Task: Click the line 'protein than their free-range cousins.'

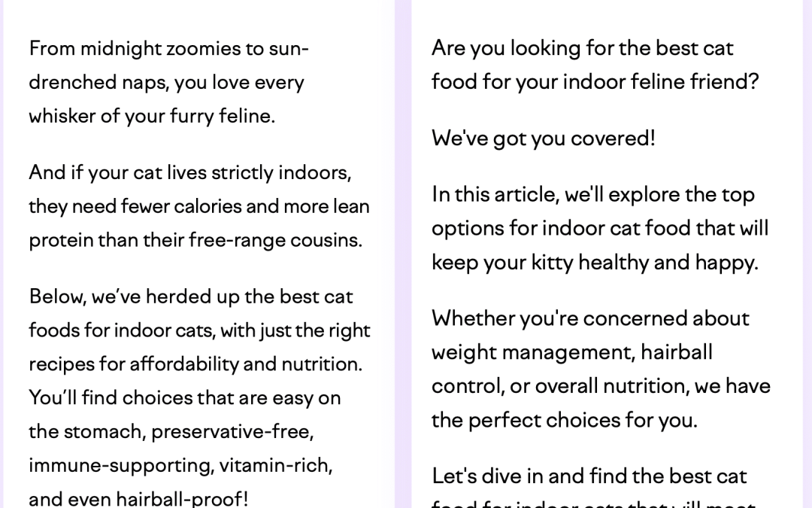Action: tap(195, 240)
